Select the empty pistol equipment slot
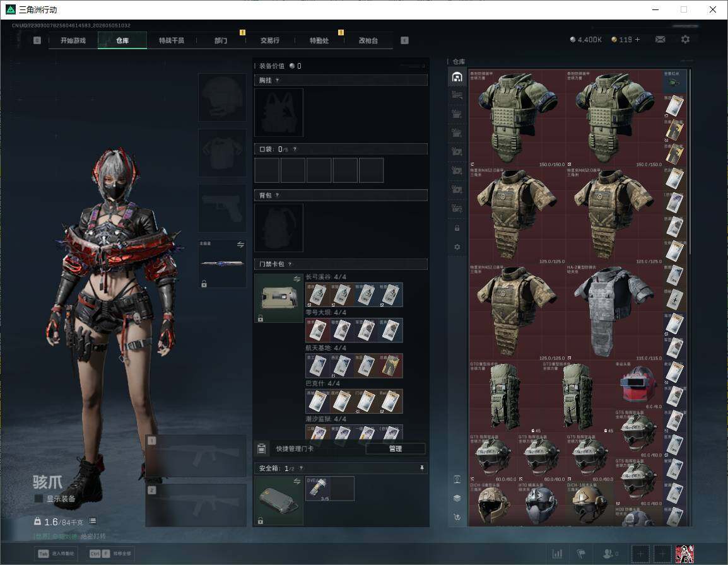Image resolution: width=728 pixels, height=565 pixels. (x=223, y=208)
